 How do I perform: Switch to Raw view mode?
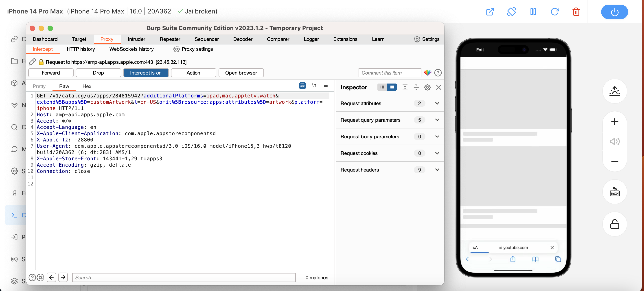click(x=64, y=86)
